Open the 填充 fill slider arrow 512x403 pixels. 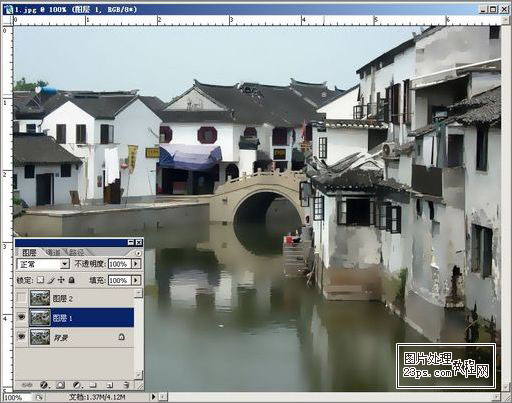point(136,280)
